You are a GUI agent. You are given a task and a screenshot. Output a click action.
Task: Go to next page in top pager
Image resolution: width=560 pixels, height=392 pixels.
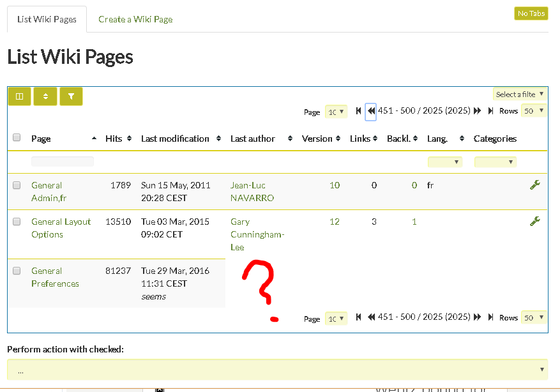click(x=477, y=111)
